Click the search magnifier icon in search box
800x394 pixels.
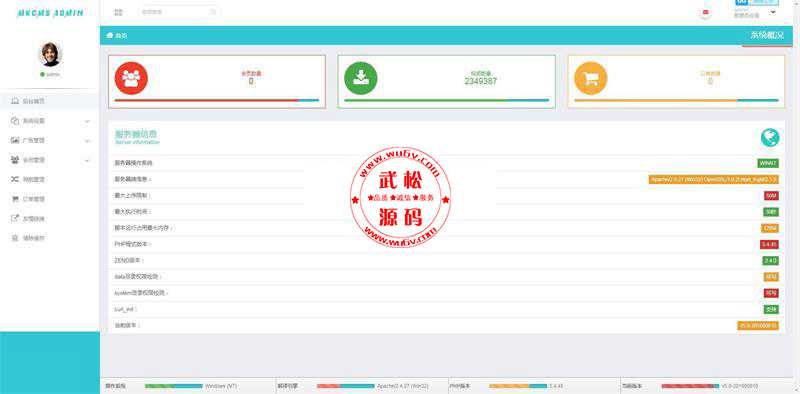click(213, 12)
